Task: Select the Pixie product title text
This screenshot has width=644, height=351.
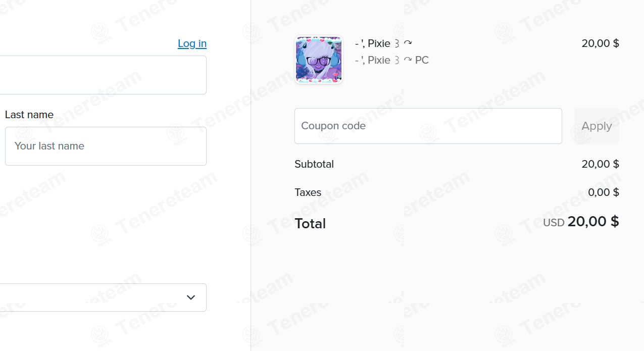Action: point(383,43)
